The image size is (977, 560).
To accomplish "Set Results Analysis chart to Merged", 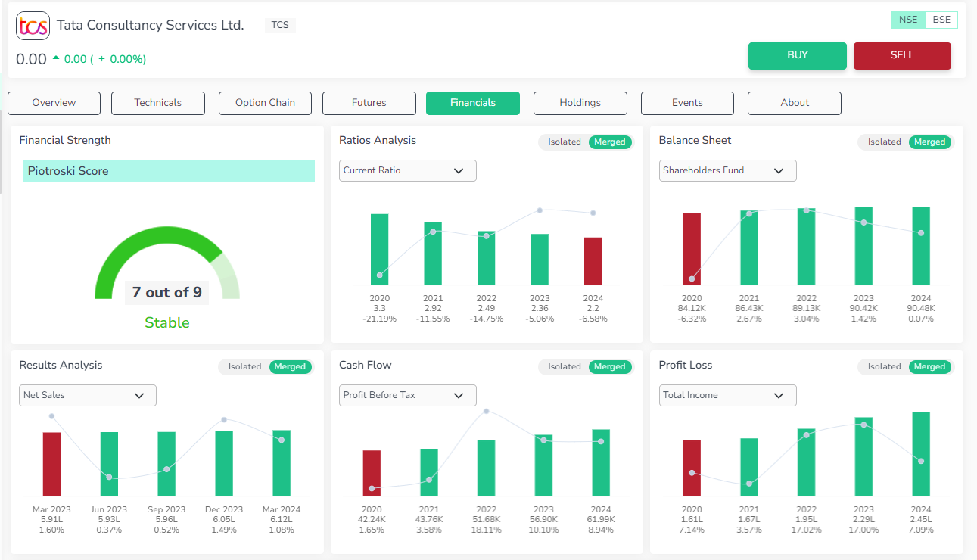I will (290, 366).
